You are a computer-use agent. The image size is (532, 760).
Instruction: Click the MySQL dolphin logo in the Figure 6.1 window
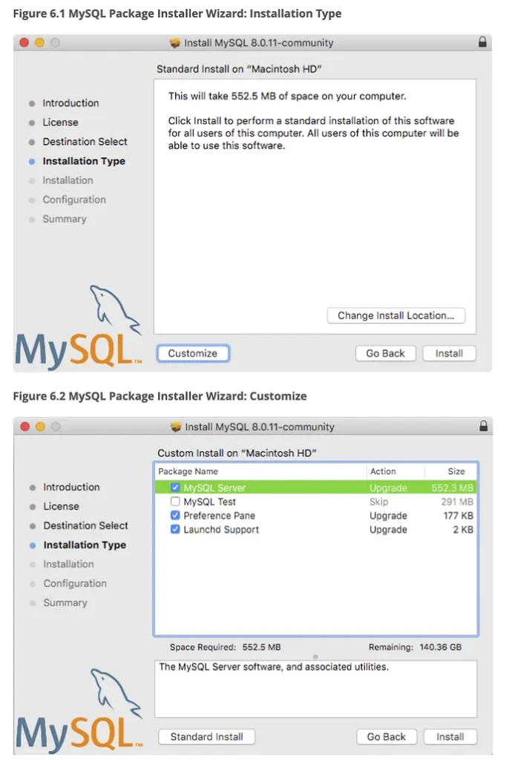pyautogui.click(x=79, y=327)
